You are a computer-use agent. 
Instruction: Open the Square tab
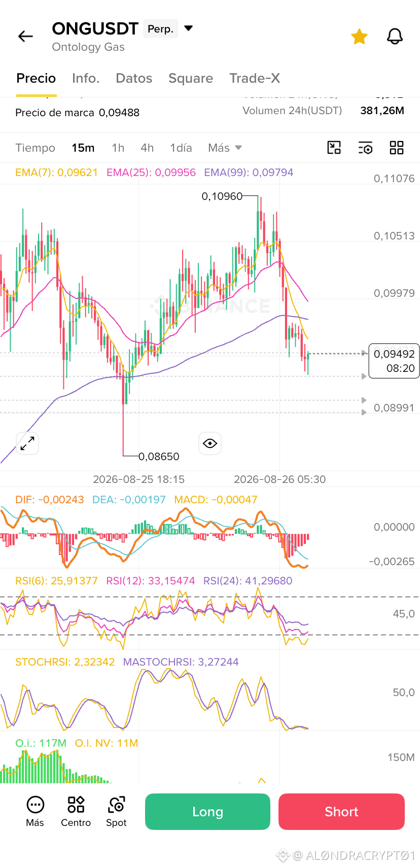click(x=191, y=78)
